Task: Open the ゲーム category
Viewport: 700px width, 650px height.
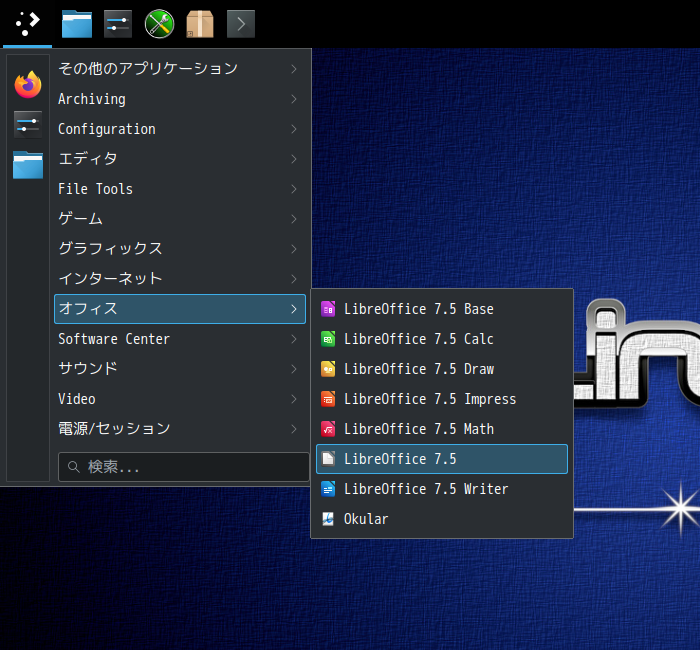Action: [179, 219]
